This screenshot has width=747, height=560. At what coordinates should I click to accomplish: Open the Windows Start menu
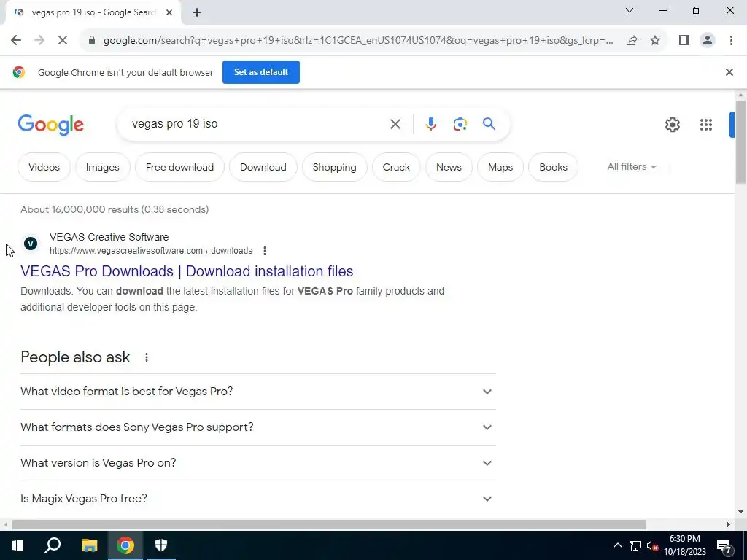click(x=18, y=545)
